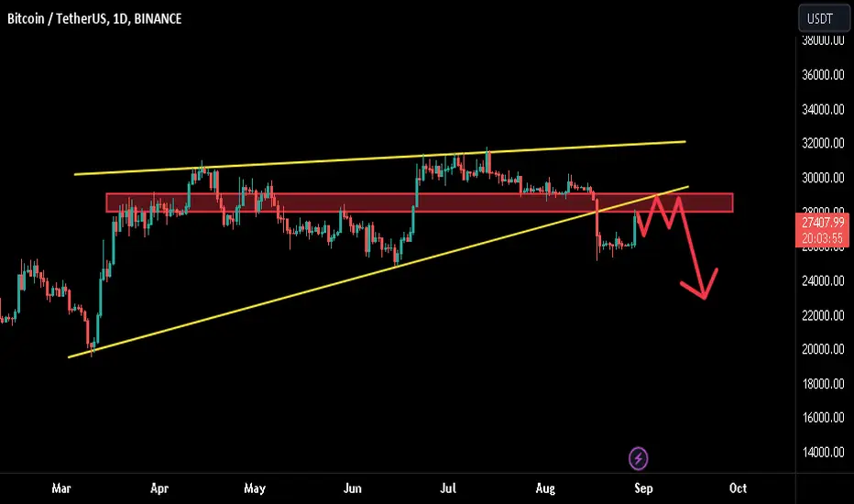The image size is (854, 504).
Task: Click the May label on time axis
Action: pyautogui.click(x=255, y=488)
